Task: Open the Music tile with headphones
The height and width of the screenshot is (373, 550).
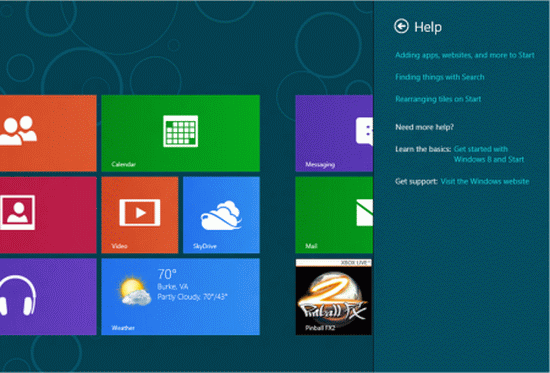Action: pyautogui.click(x=48, y=297)
